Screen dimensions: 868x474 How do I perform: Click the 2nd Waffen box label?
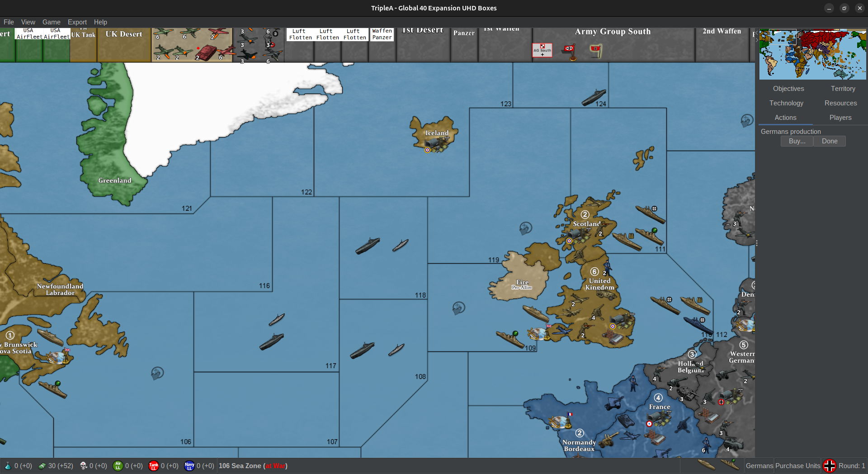tap(722, 31)
